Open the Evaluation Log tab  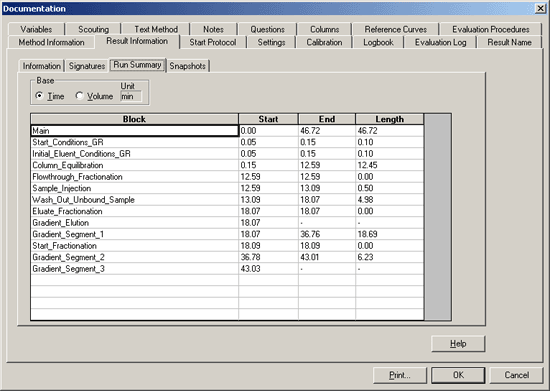tap(440, 42)
